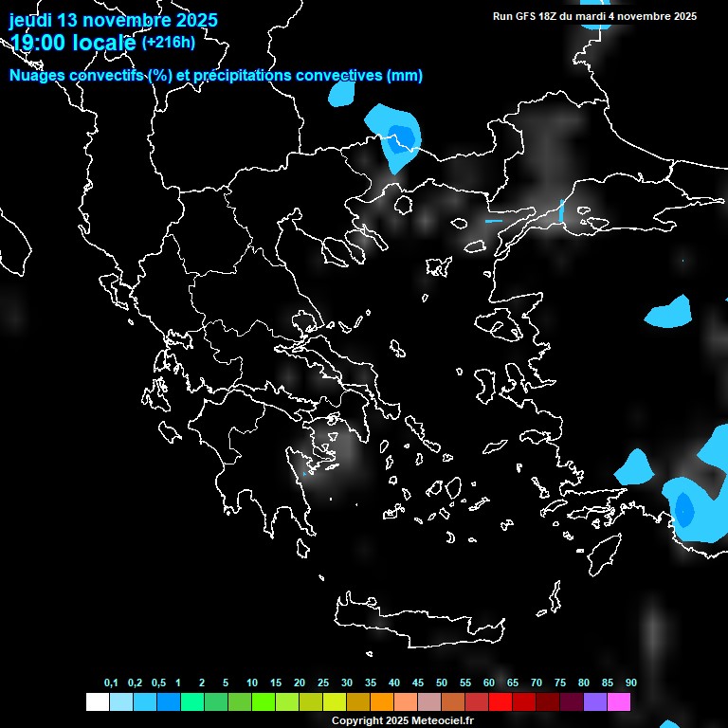
Task: Select the magenta swatch at legend end
Action: [619, 702]
